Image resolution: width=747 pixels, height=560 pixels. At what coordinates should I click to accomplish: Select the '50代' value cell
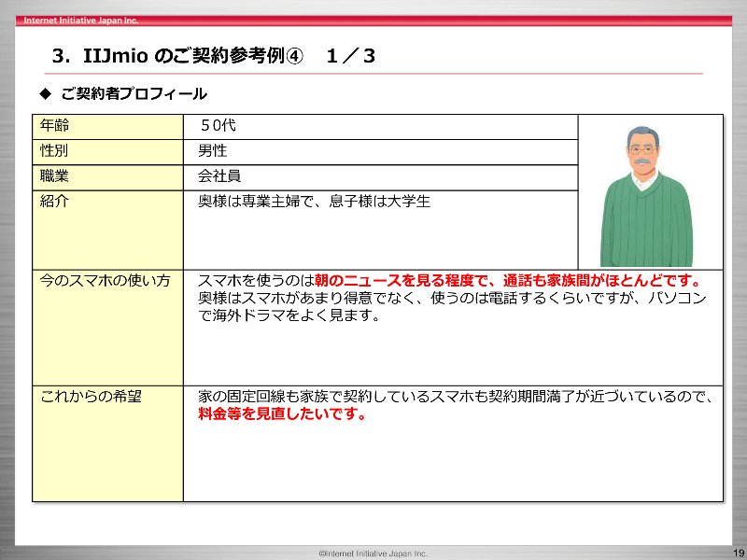pos(381,127)
